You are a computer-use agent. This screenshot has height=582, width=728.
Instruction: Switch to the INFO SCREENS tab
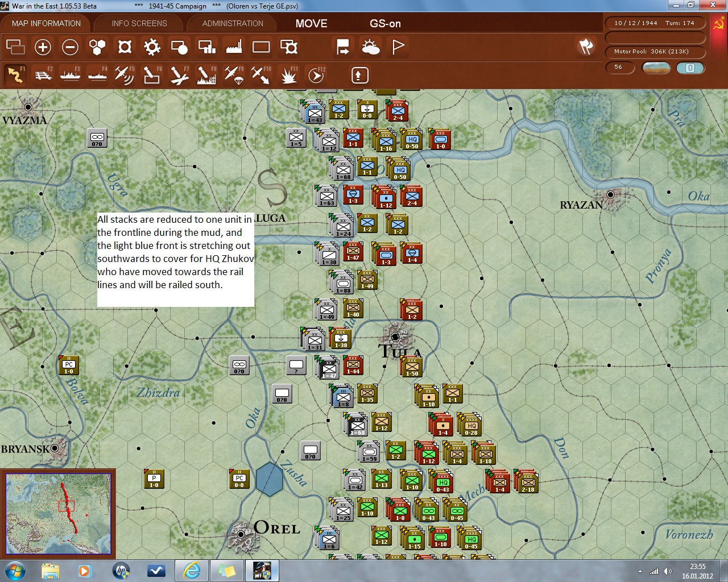click(139, 23)
